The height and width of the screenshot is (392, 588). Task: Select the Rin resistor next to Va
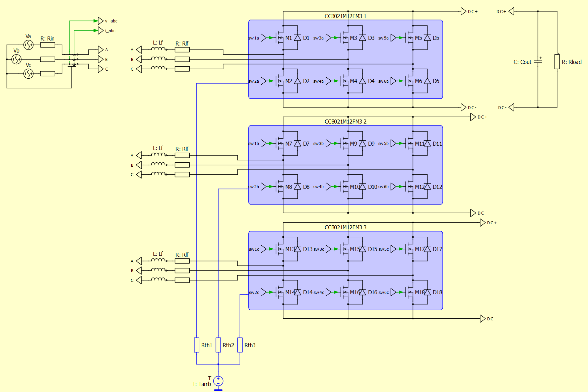pyautogui.click(x=48, y=45)
